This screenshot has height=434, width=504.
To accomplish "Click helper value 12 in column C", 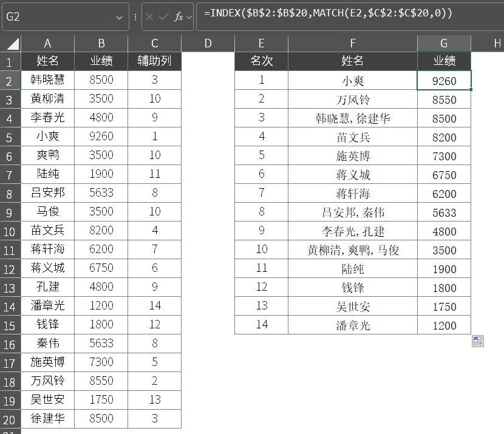I will [x=155, y=325].
